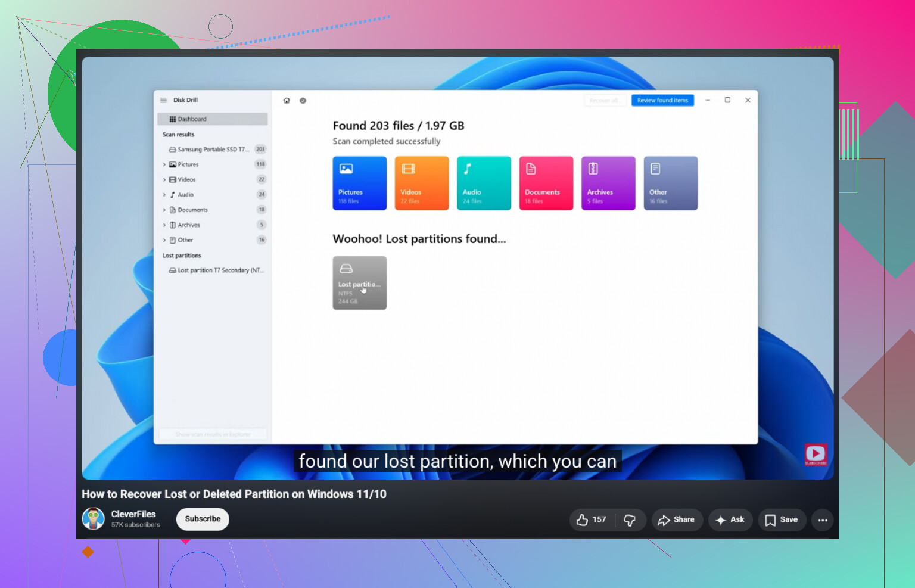
Task: Click the thumbs up like icon
Action: coord(582,519)
